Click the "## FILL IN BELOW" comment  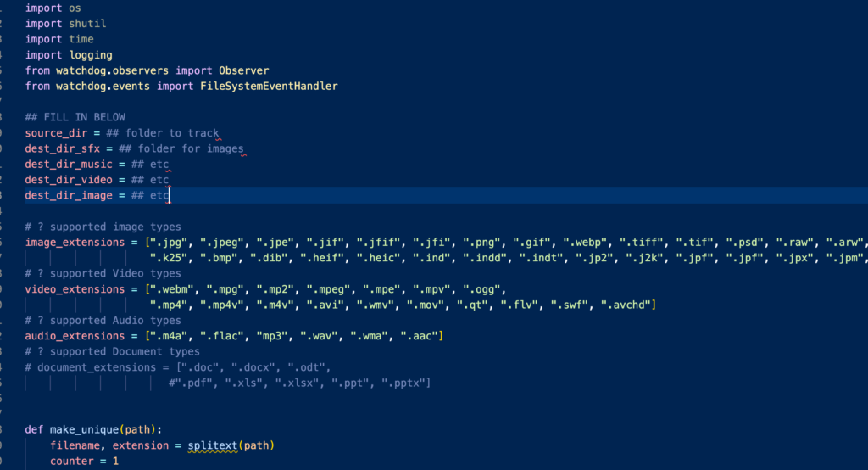75,117
